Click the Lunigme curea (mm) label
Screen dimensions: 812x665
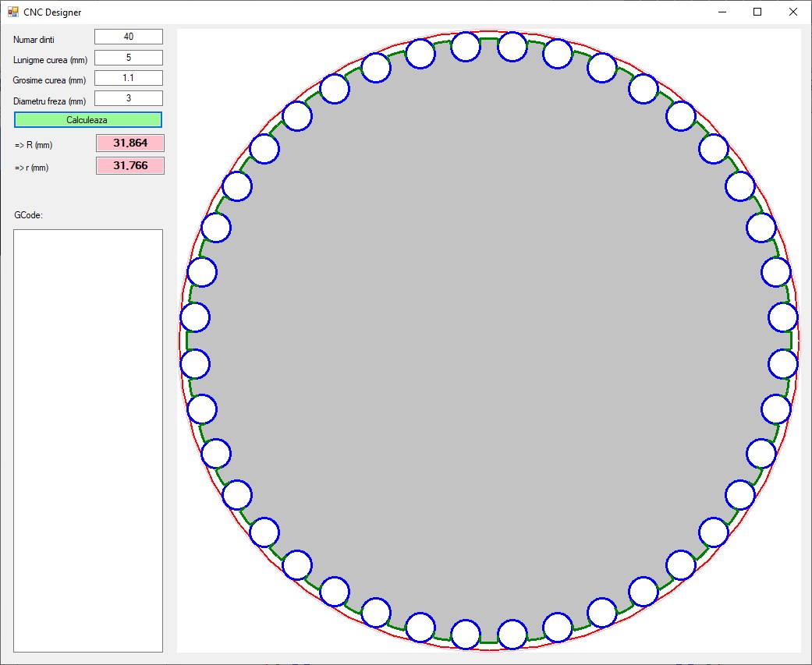coord(50,60)
